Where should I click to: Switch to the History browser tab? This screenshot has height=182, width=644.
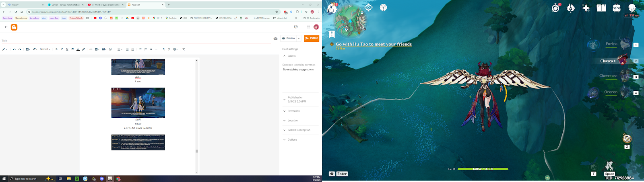(26, 5)
